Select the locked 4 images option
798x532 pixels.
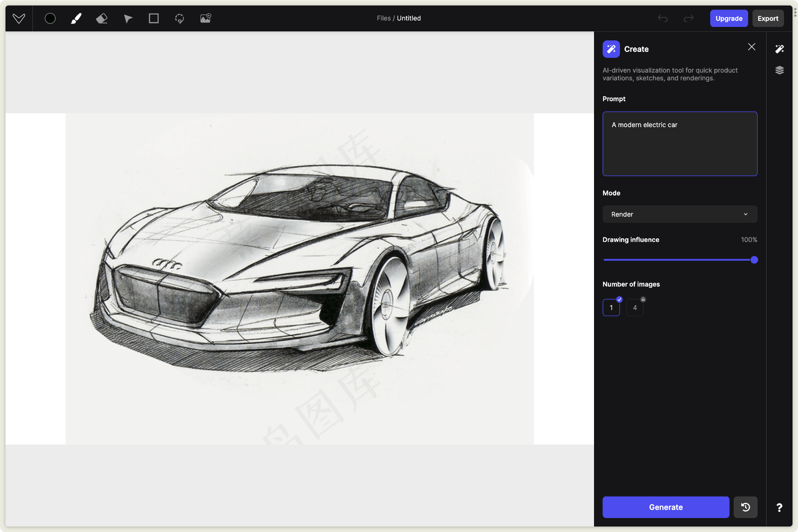tap(635, 308)
